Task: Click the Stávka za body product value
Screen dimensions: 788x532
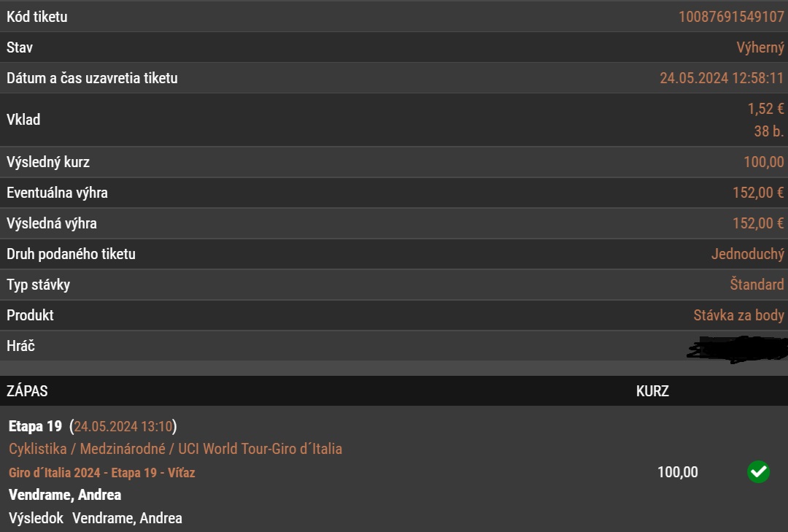Action: (x=738, y=315)
